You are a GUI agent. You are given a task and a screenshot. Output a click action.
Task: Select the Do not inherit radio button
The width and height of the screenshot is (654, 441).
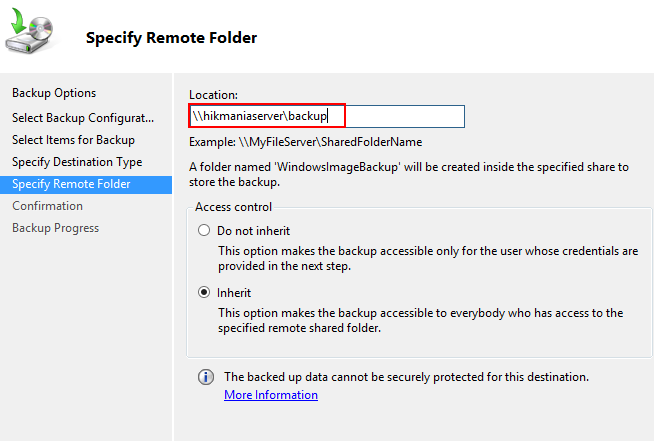point(205,230)
